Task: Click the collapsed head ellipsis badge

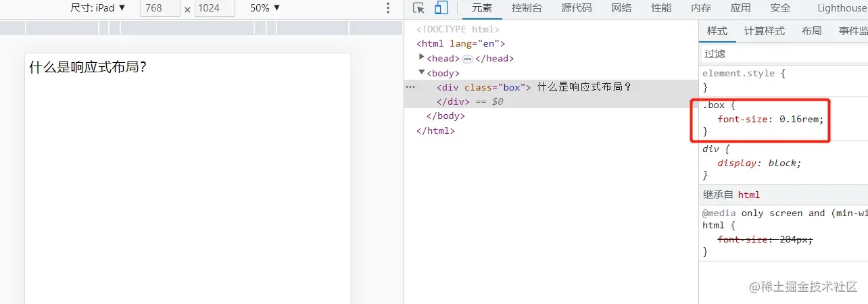Action: point(467,59)
